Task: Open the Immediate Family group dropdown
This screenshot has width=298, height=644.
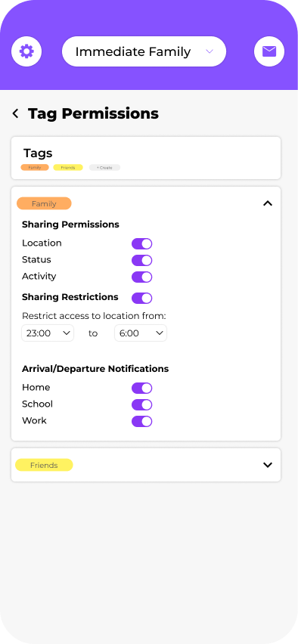Action: (x=144, y=51)
